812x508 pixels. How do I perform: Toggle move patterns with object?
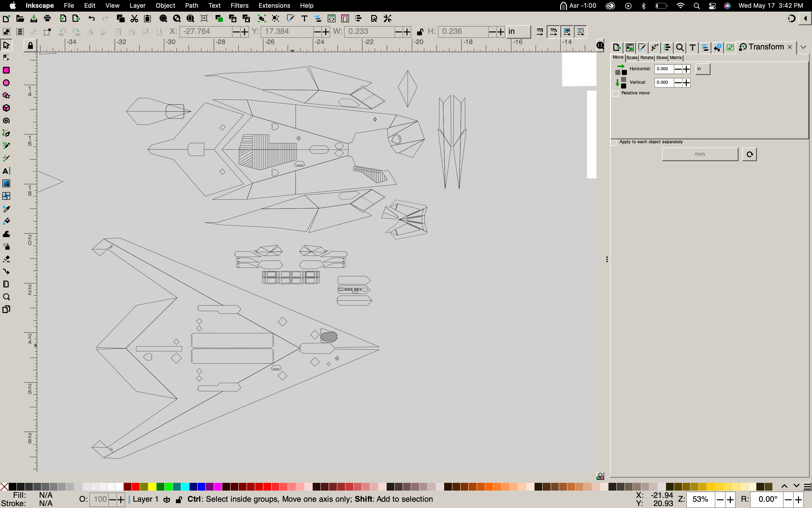[x=580, y=32]
